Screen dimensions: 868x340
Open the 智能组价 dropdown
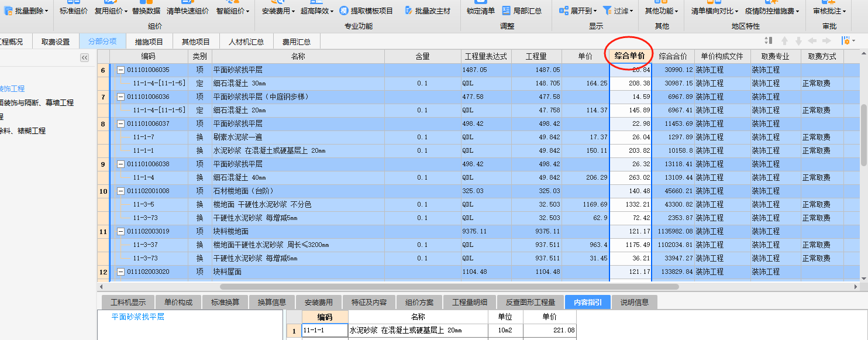click(248, 11)
